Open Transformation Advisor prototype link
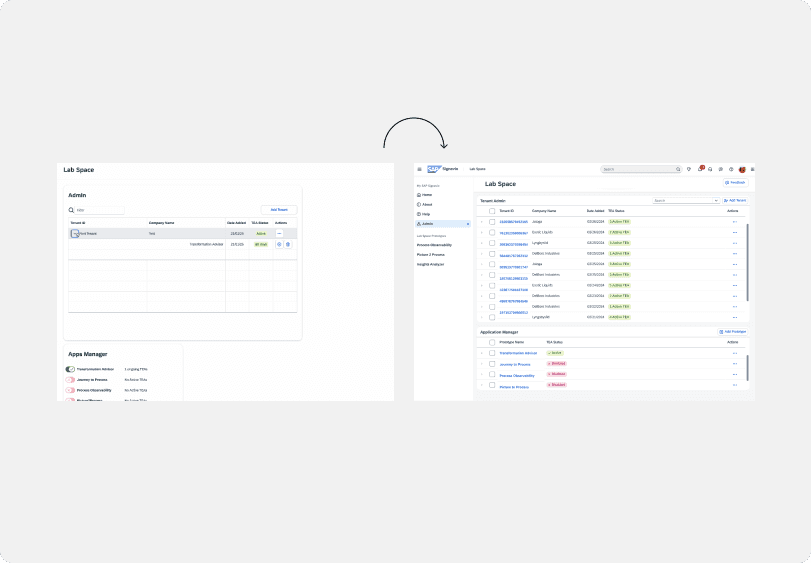The height and width of the screenshot is (563, 811). (518, 353)
